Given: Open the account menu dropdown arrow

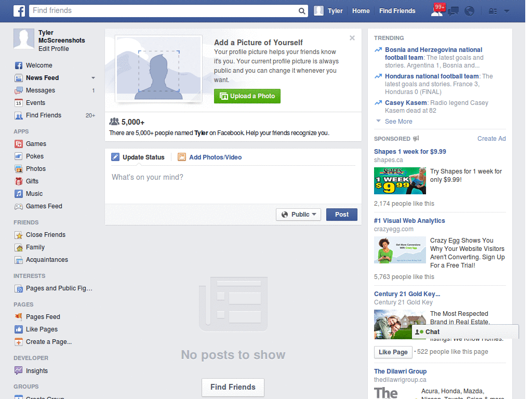Looking at the screenshot, I should pyautogui.click(x=507, y=11).
